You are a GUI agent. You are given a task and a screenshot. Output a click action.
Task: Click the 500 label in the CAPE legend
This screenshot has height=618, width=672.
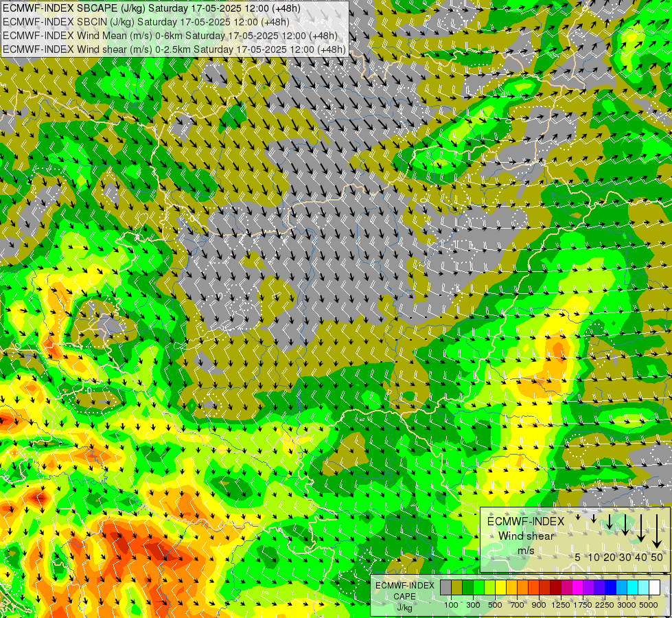(x=495, y=605)
